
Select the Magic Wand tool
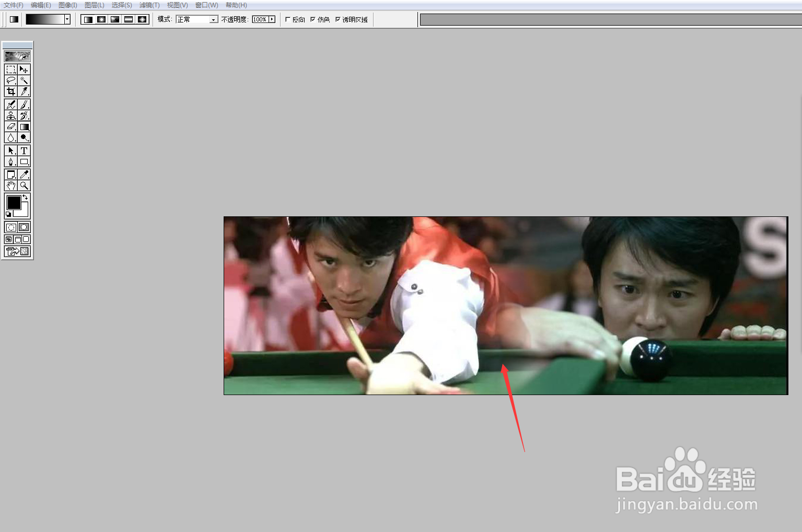24,80
